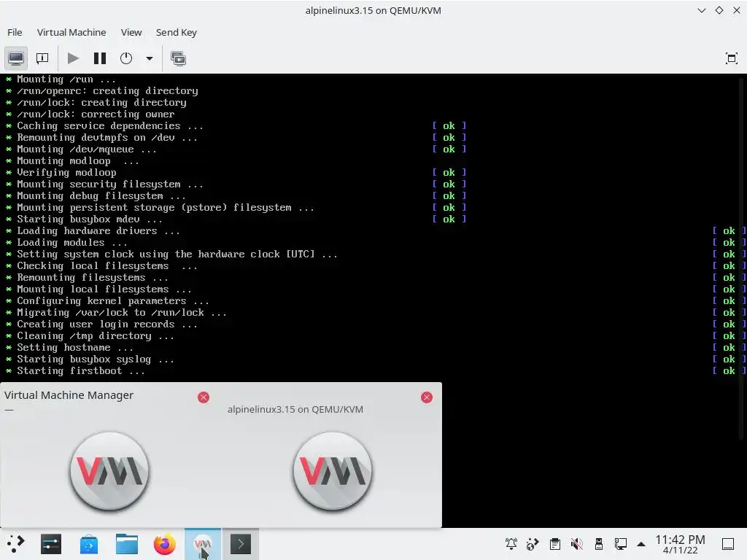Open the File menu
Viewport: 747px width, 560px height.
[15, 32]
